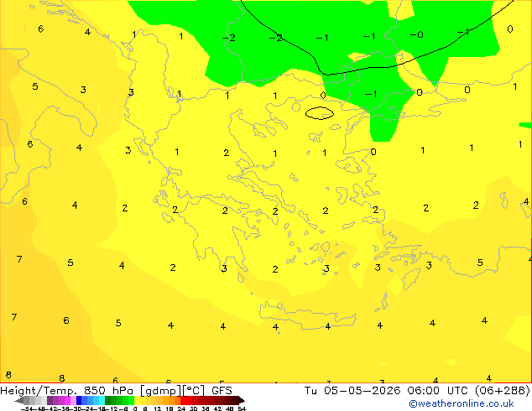532x411 pixels.
Task: Click the dark green legend swatch
Action: pos(108,400)
